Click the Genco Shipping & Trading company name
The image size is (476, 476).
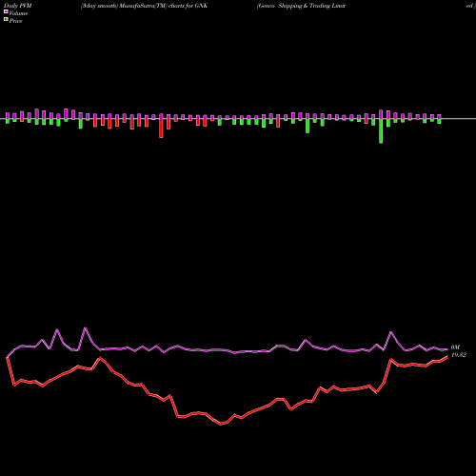point(301,6)
